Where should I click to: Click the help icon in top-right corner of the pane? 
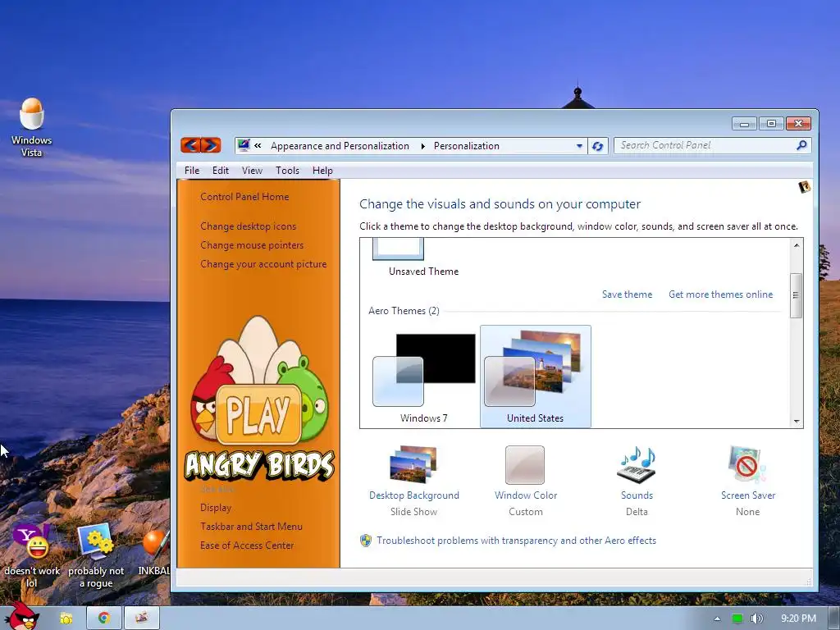[x=804, y=187]
